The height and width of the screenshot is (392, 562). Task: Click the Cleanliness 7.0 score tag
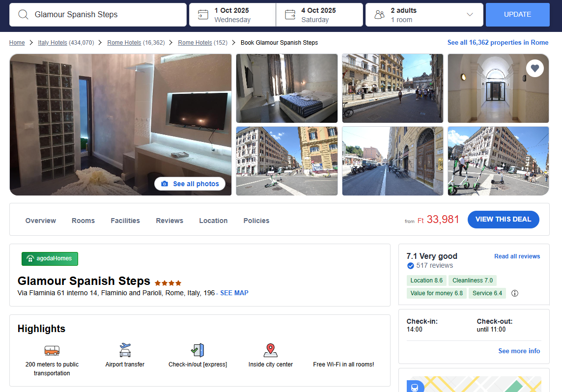tap(473, 280)
